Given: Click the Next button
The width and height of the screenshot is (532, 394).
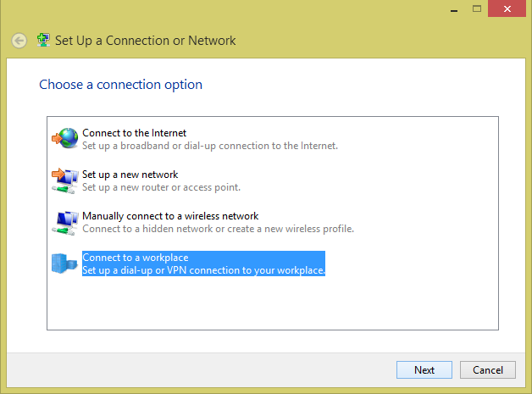Looking at the screenshot, I should pyautogui.click(x=424, y=370).
